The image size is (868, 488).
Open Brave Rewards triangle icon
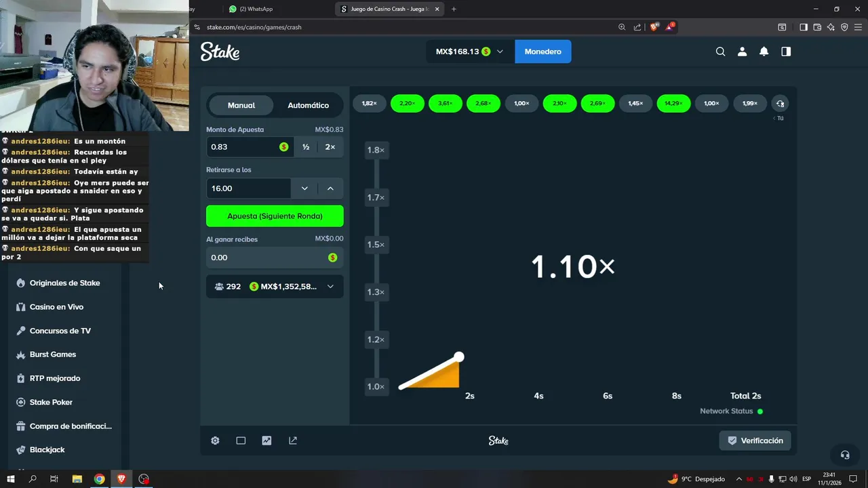(670, 27)
